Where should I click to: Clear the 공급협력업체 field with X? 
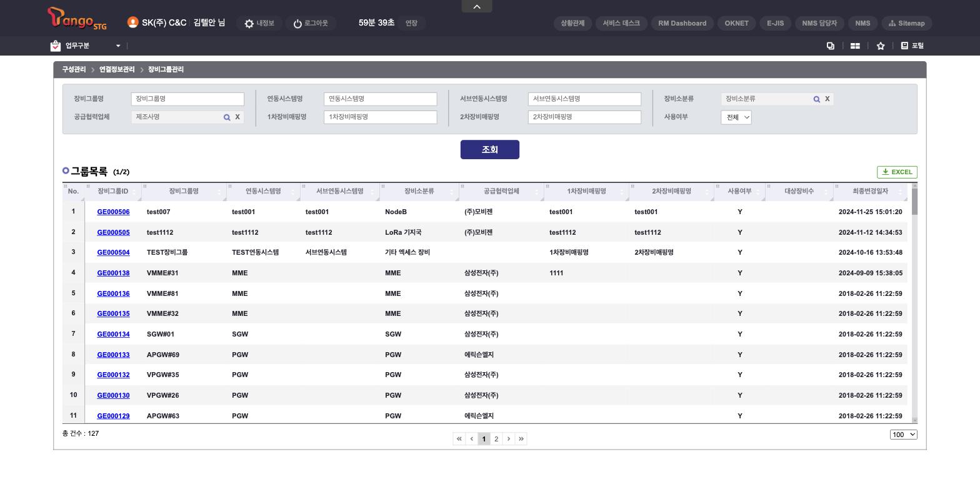point(237,117)
